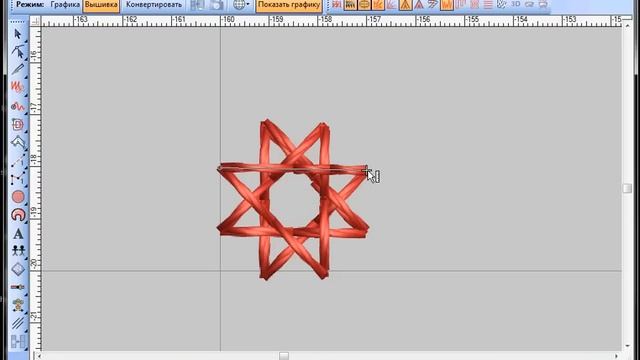The height and width of the screenshot is (360, 640).
Task: Select the arrow Select Object tool
Action: coord(18,33)
